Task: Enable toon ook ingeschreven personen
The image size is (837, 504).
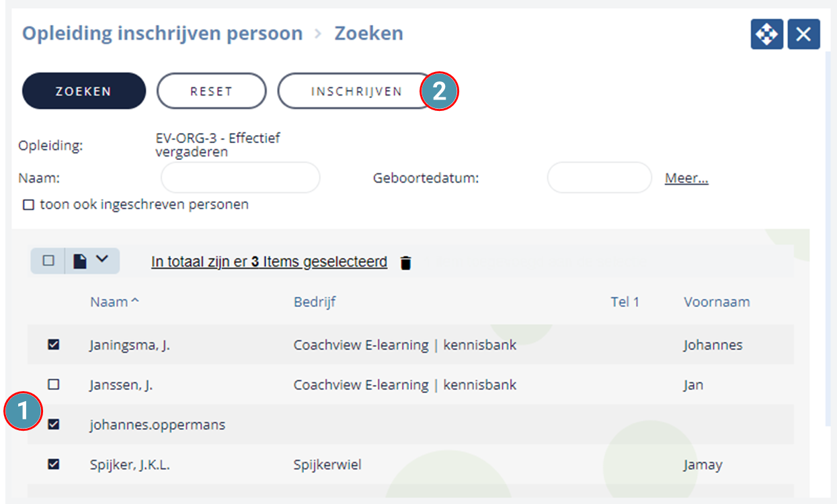Action: tap(28, 205)
